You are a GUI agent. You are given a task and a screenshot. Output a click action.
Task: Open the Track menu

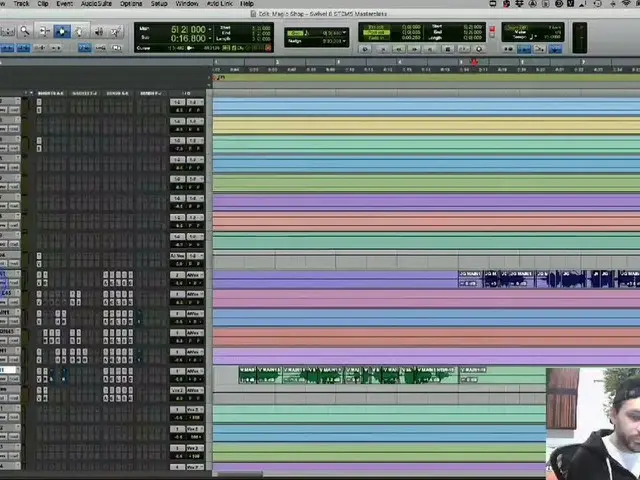pyautogui.click(x=22, y=4)
